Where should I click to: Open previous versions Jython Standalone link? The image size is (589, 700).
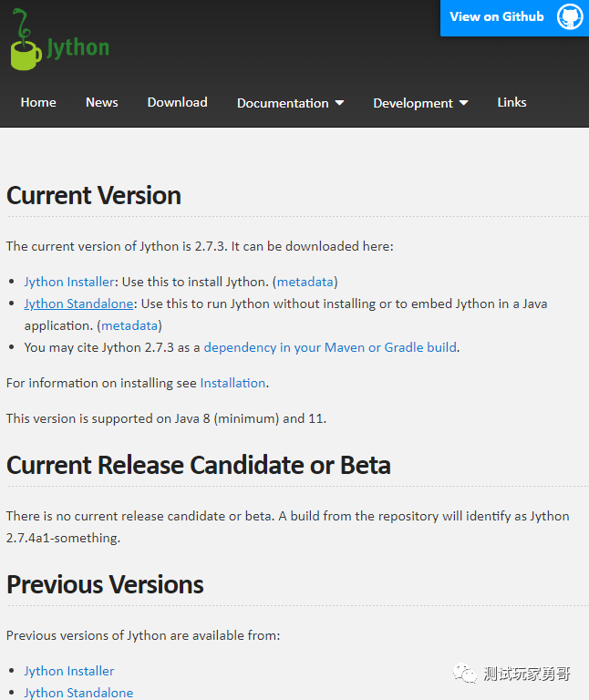(x=78, y=693)
